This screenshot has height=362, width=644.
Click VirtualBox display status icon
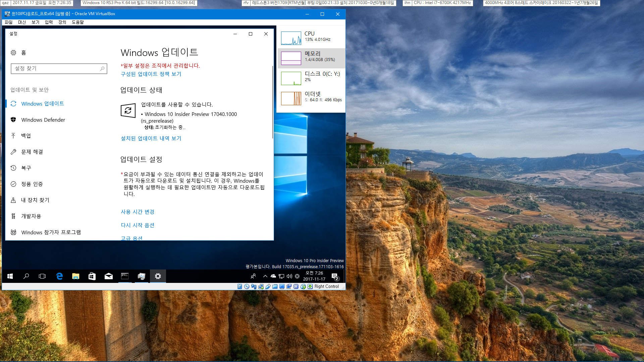(282, 287)
